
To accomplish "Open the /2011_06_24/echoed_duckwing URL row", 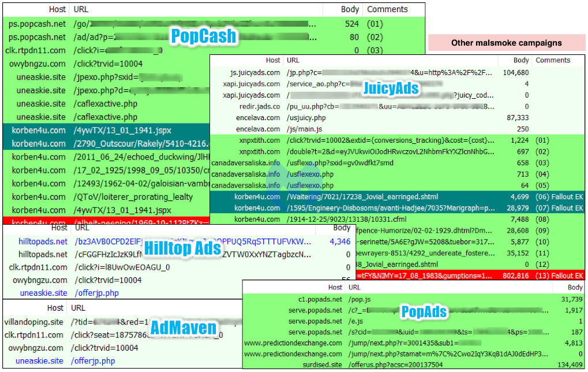I will tap(141, 157).
